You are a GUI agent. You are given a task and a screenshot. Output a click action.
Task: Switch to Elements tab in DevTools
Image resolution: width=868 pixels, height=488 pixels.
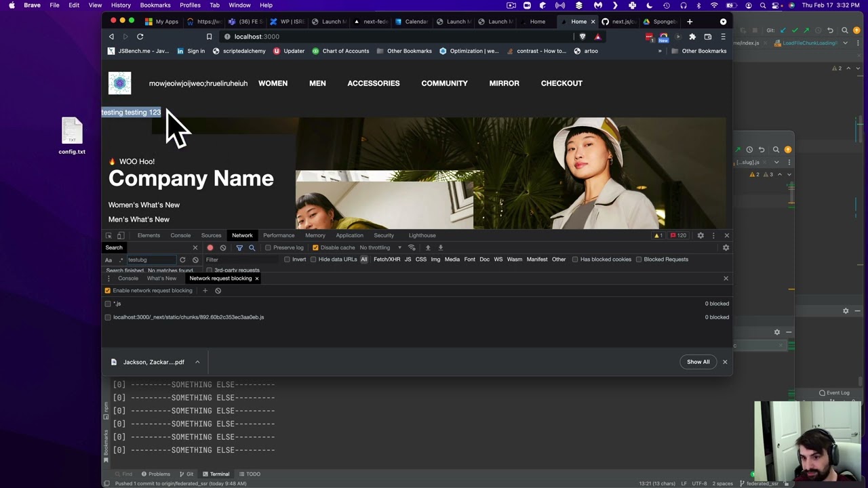149,235
